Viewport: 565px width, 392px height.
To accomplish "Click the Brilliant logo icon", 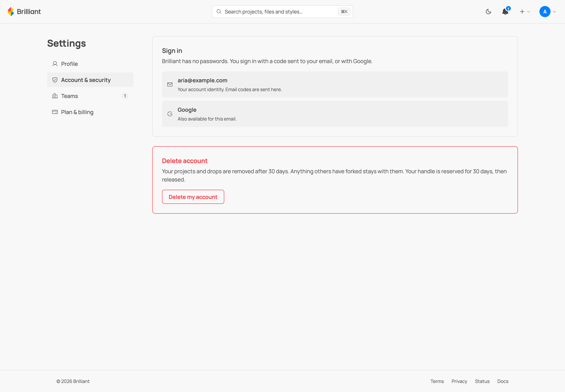I will pos(11,12).
